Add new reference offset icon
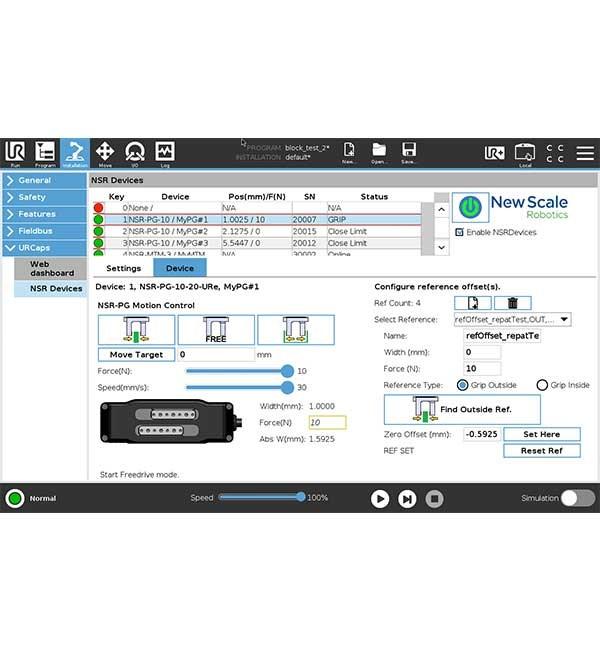Image resolution: width=600 pixels, height=650 pixels. (x=472, y=303)
